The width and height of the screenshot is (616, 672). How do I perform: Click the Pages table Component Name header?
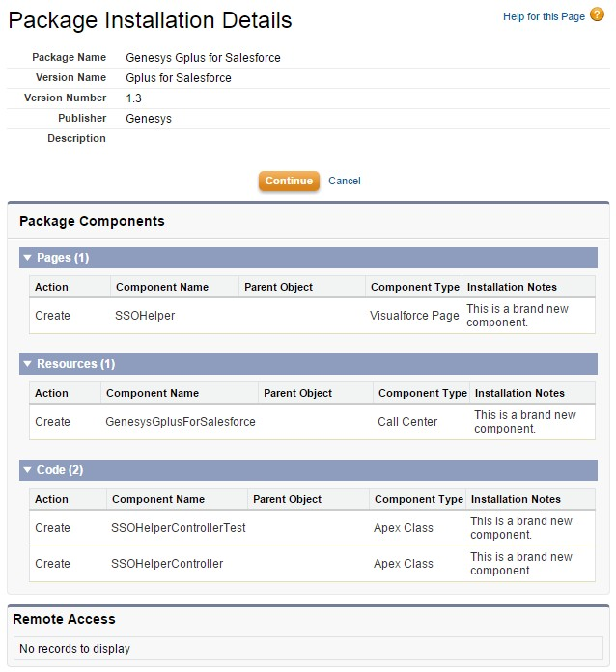click(162, 287)
